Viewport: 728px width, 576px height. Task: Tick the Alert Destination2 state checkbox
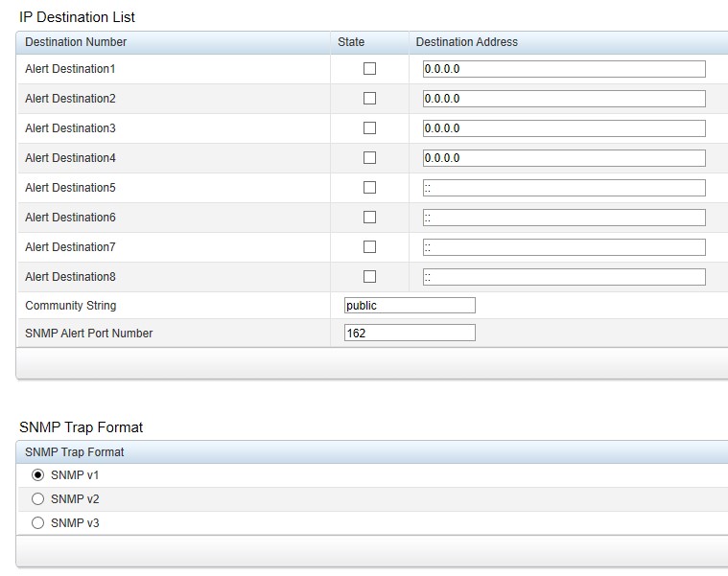coord(369,99)
